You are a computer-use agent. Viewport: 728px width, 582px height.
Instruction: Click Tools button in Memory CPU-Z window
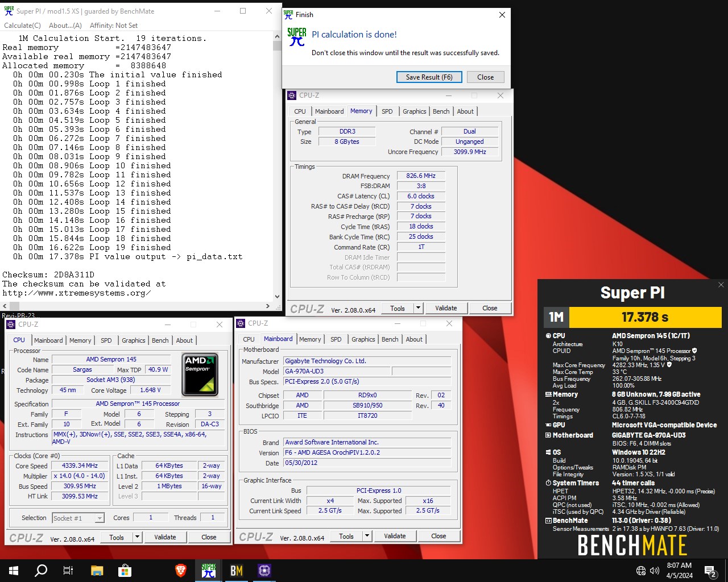pos(398,308)
